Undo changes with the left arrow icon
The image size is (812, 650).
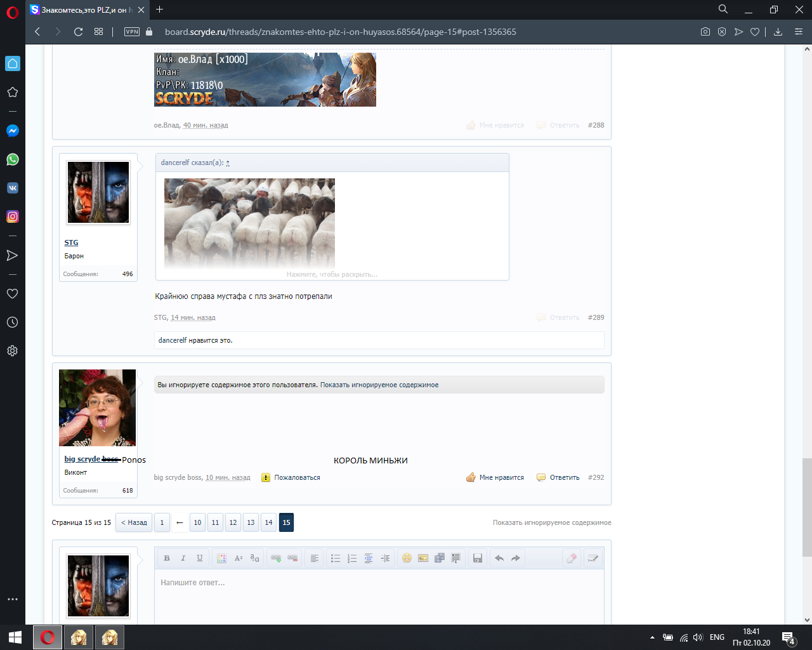coord(499,558)
